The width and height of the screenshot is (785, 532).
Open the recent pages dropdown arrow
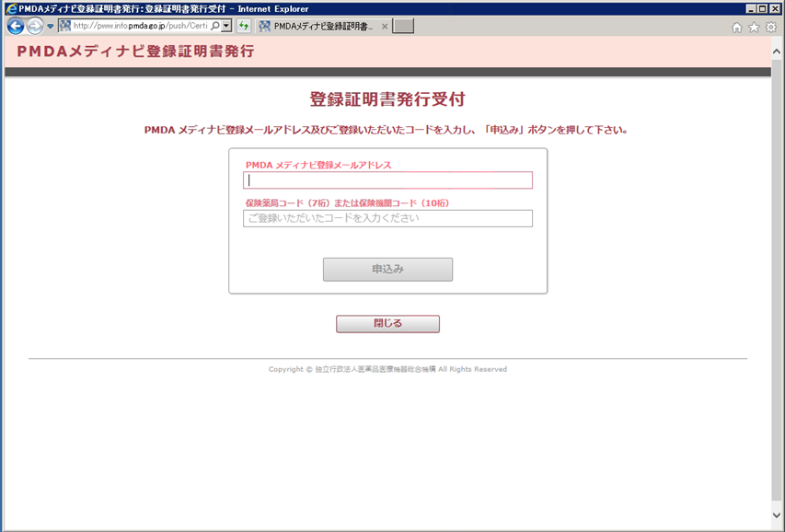[x=50, y=26]
